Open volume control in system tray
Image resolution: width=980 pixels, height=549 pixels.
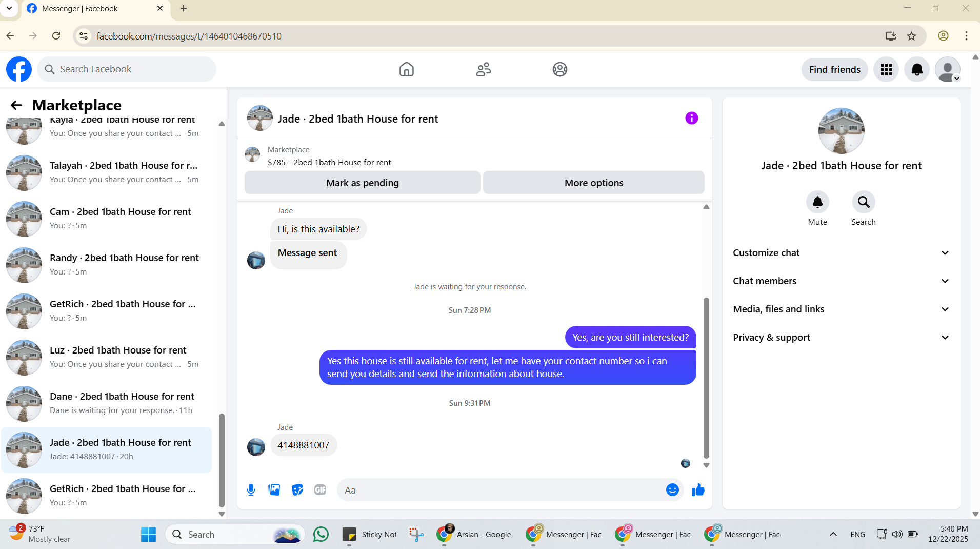coord(897,534)
